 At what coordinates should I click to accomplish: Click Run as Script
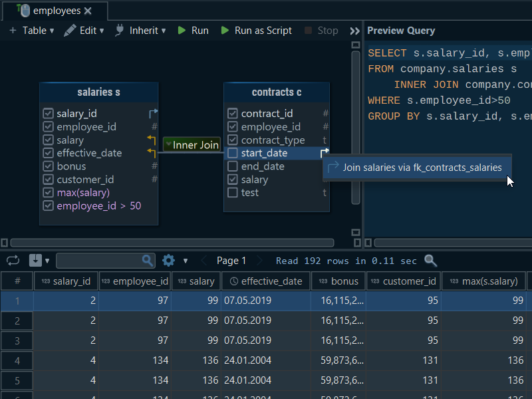[x=256, y=31]
